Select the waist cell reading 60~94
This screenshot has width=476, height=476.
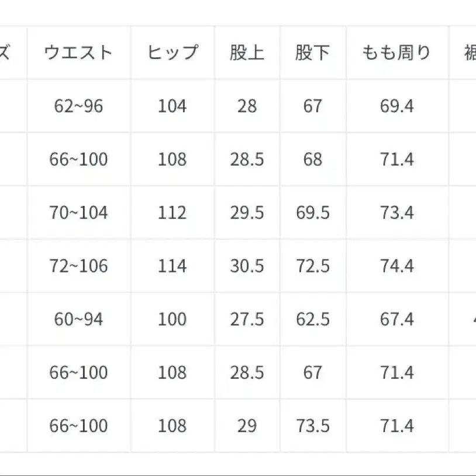(x=78, y=319)
